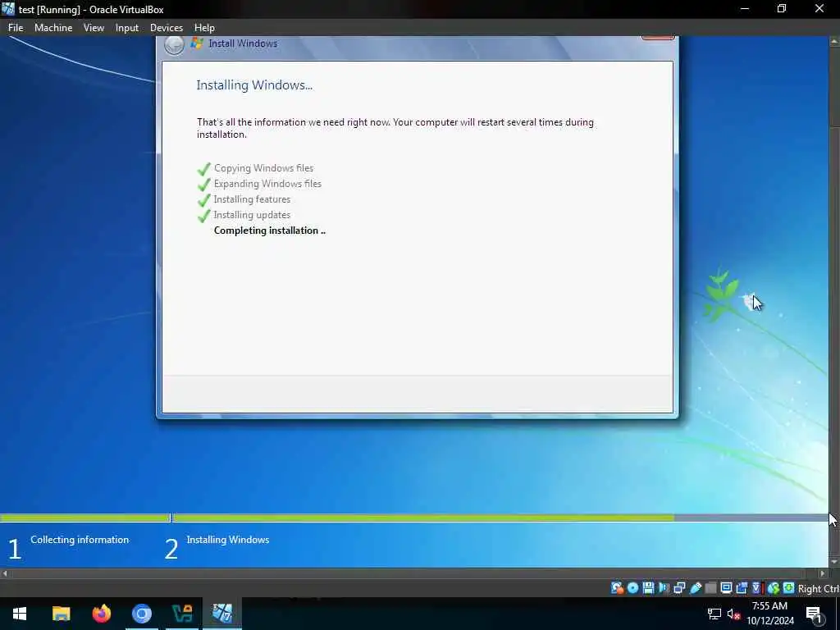
Task: Click the horizontal scrollbar left arrow
Action: pos(5,573)
